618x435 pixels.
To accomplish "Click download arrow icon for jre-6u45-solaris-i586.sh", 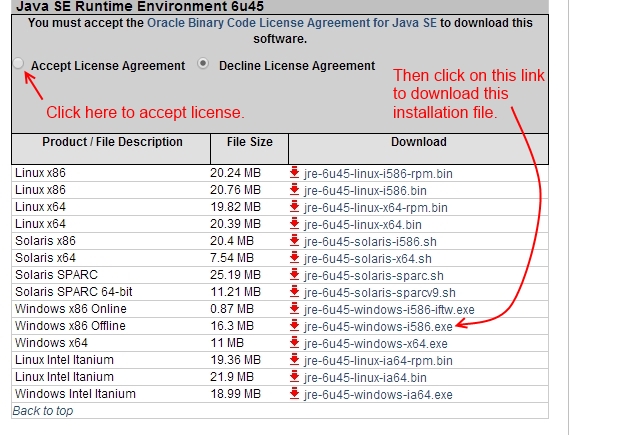I will coord(294,240).
